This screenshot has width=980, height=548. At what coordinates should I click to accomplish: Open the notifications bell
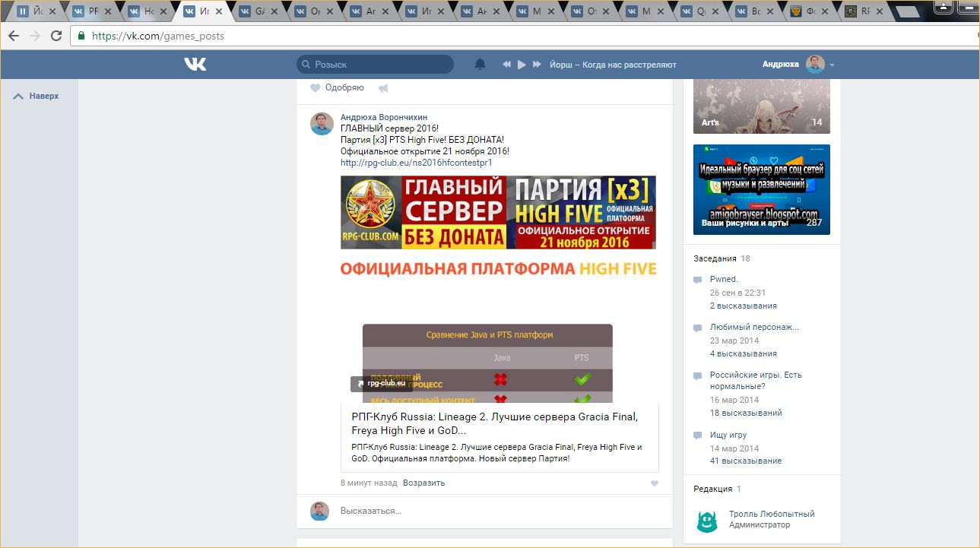480,65
